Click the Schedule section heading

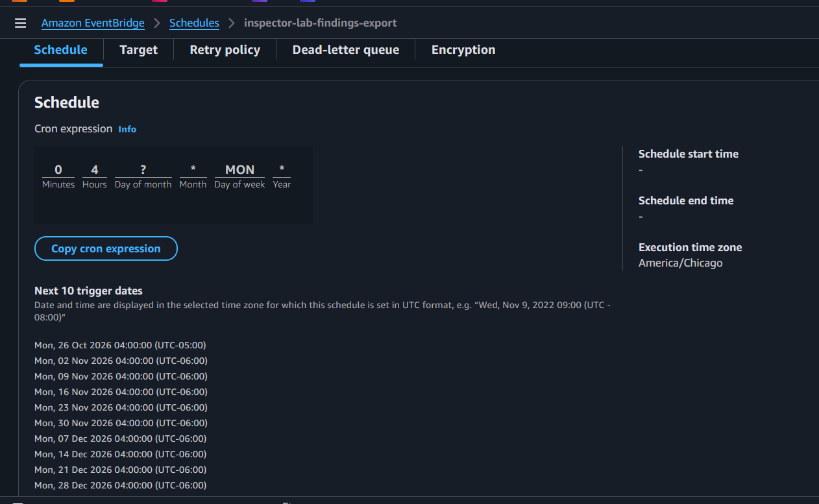67,102
